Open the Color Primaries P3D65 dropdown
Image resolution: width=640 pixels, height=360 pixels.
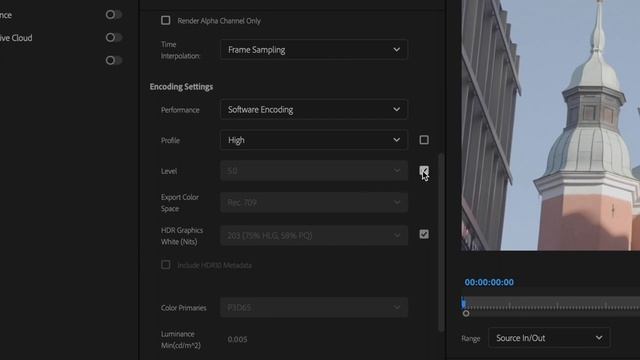coord(313,307)
